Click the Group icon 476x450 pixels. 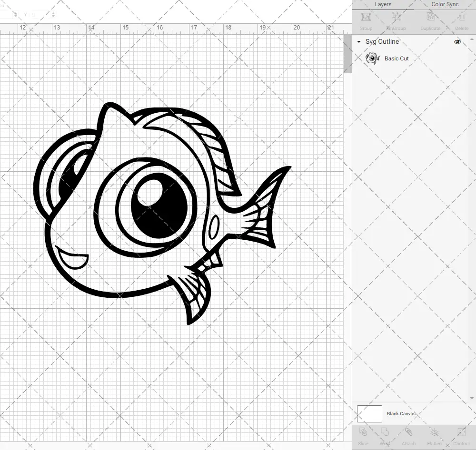coord(366,21)
